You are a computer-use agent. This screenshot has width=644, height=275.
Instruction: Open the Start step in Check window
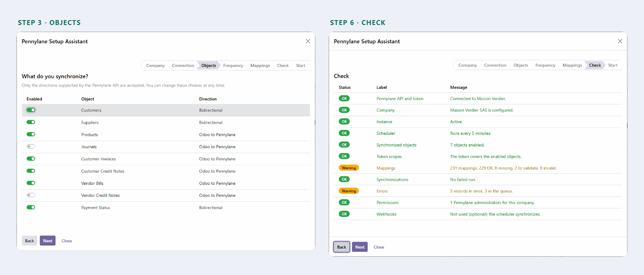click(x=613, y=65)
